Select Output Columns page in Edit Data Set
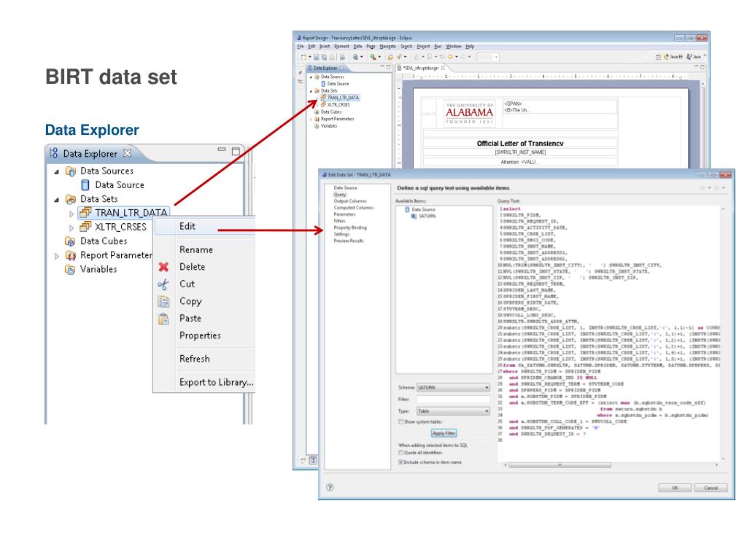Viewport: 747px width, 560px height. 350,201
